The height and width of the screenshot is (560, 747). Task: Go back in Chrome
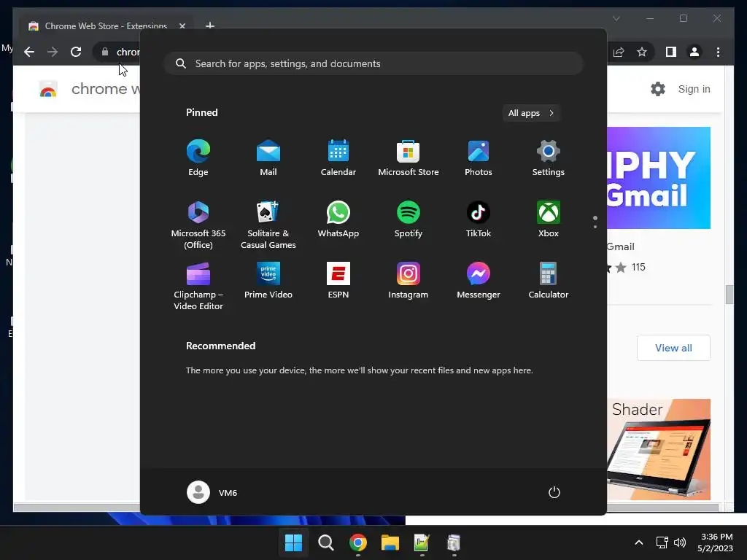[x=29, y=52]
